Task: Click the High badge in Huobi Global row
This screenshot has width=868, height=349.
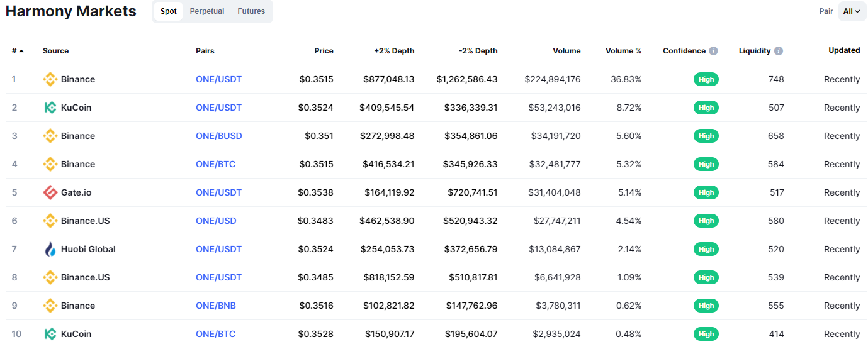Action: click(706, 249)
